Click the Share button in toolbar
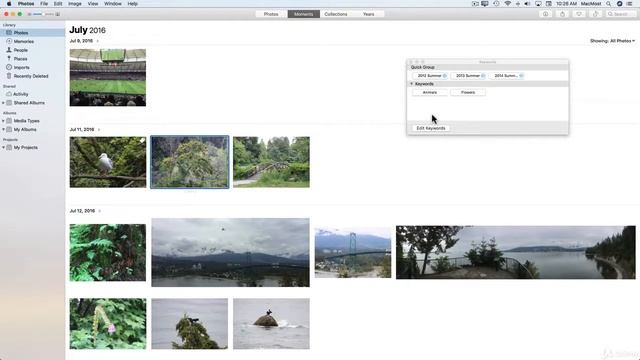The width and height of the screenshot is (640, 360). tap(562, 14)
